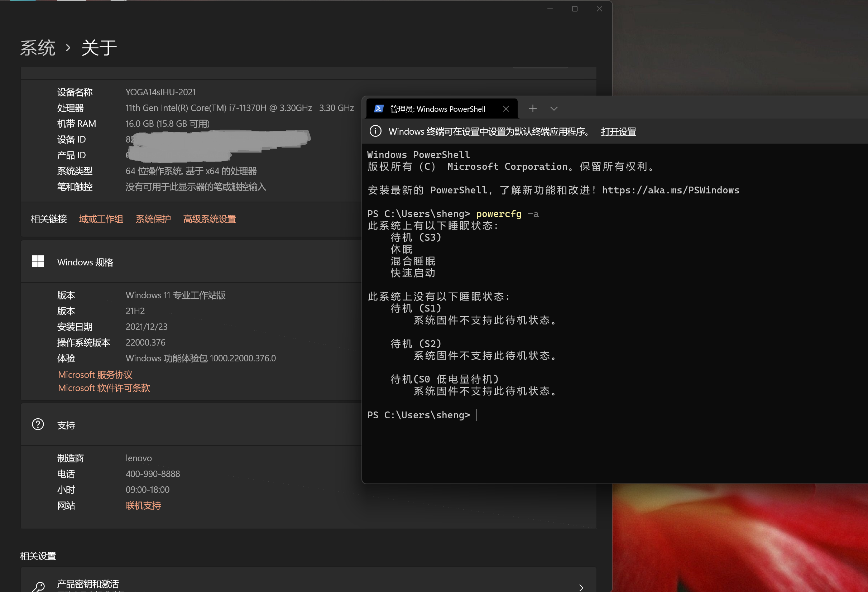
Task: Click the manufacturer value lenovo
Action: 139,458
